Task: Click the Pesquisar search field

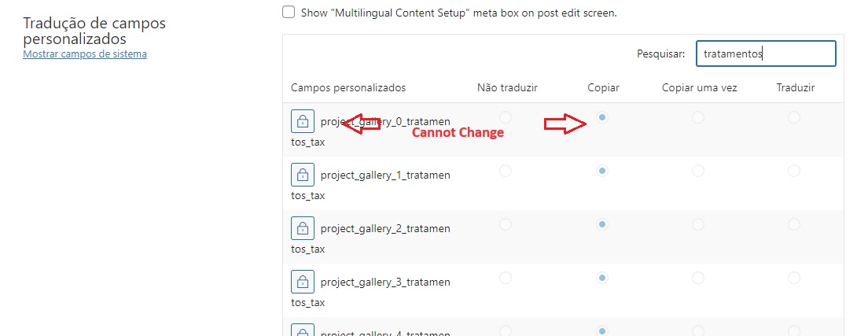Action: tap(766, 54)
